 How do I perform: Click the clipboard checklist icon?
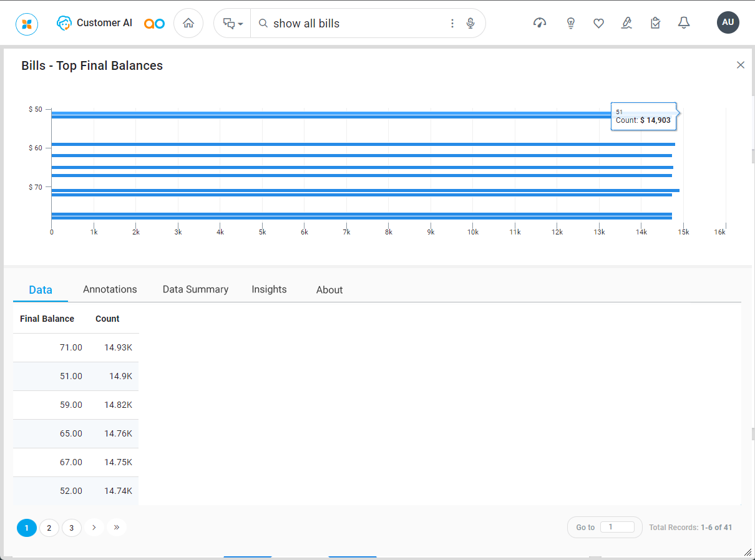point(655,23)
